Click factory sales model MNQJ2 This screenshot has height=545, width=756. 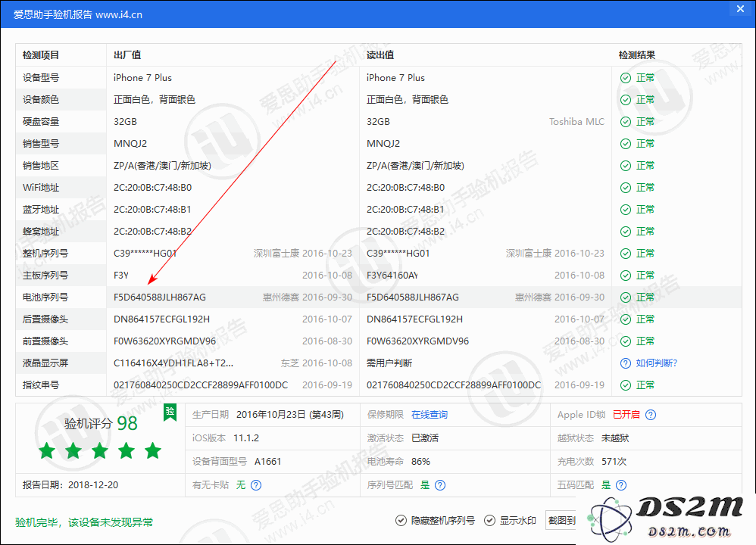(x=130, y=144)
